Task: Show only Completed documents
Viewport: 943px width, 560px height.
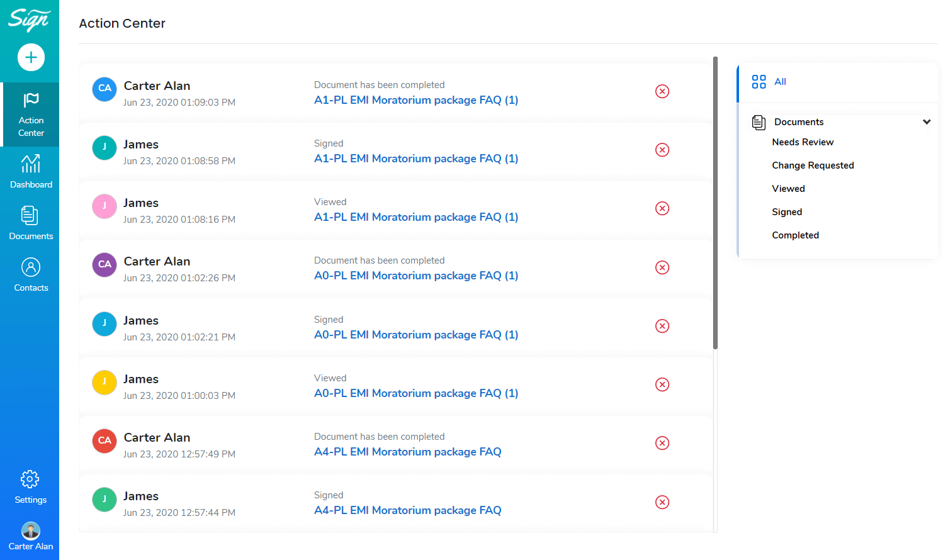Action: click(795, 235)
